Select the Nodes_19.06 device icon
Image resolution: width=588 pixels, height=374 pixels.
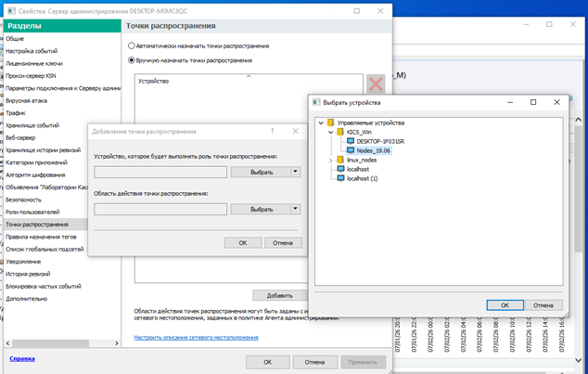(351, 150)
